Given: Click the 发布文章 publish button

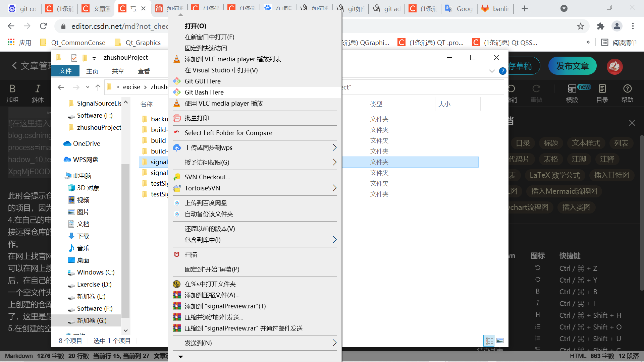Looking at the screenshot, I should pyautogui.click(x=572, y=66).
